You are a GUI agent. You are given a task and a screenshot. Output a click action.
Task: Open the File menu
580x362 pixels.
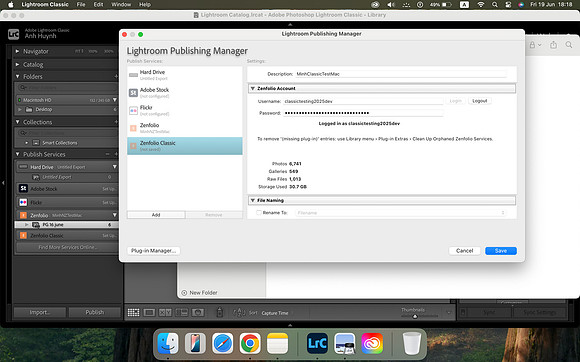[x=81, y=4]
